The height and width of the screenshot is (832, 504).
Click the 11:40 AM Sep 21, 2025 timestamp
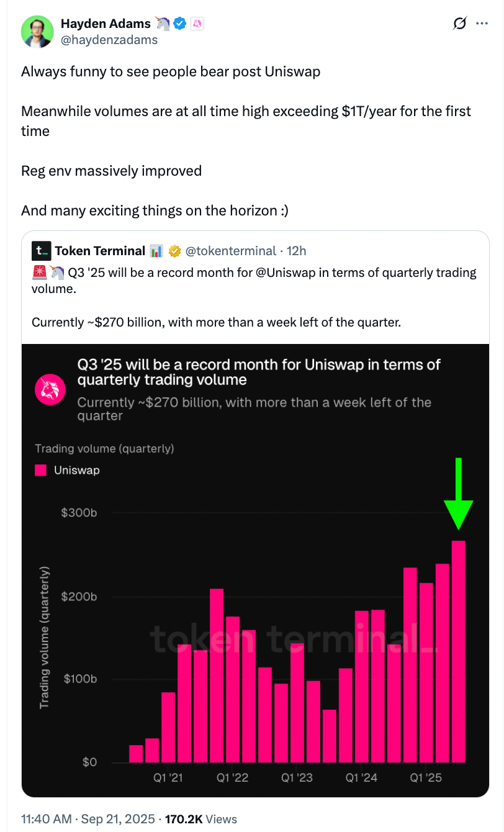(x=87, y=820)
